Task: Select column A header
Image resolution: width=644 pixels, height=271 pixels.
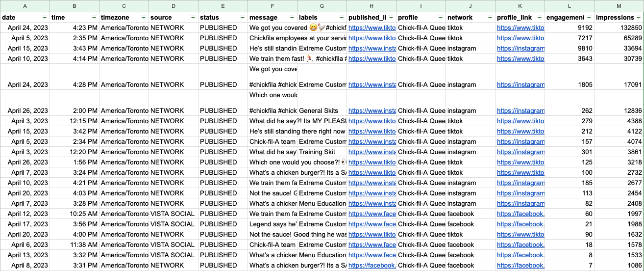Action: pos(25,6)
